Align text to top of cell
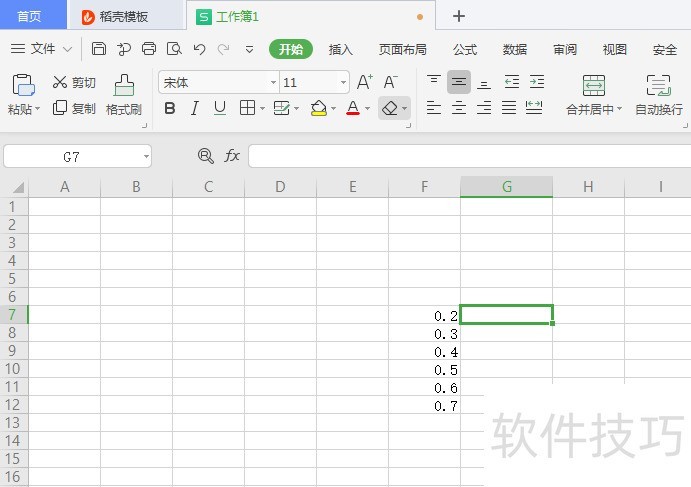The image size is (691, 487). (x=434, y=82)
